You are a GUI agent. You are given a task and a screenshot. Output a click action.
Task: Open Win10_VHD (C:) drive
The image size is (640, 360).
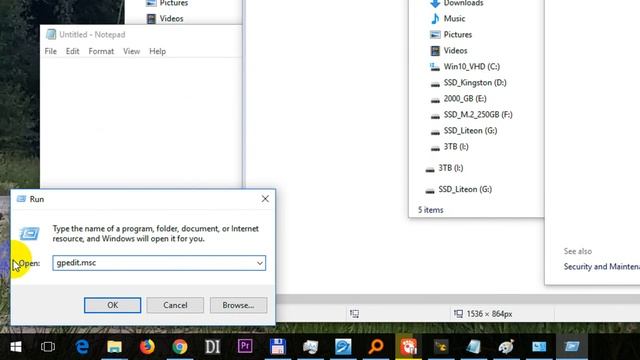coord(471,67)
